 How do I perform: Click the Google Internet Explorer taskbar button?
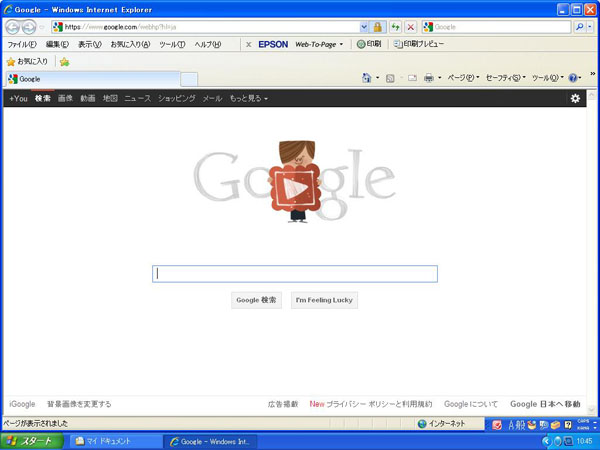(x=210, y=441)
